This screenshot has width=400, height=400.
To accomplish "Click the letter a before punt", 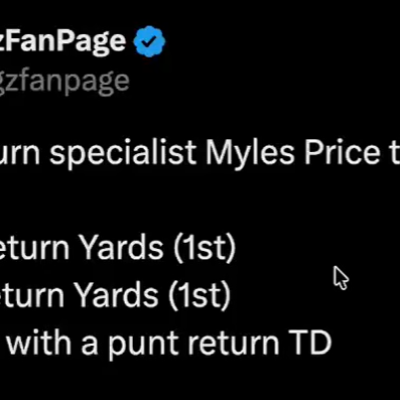I will [89, 346].
